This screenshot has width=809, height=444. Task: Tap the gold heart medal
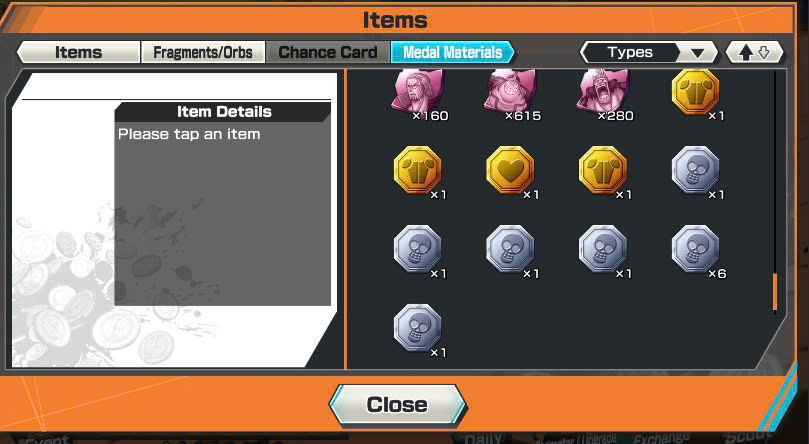510,170
